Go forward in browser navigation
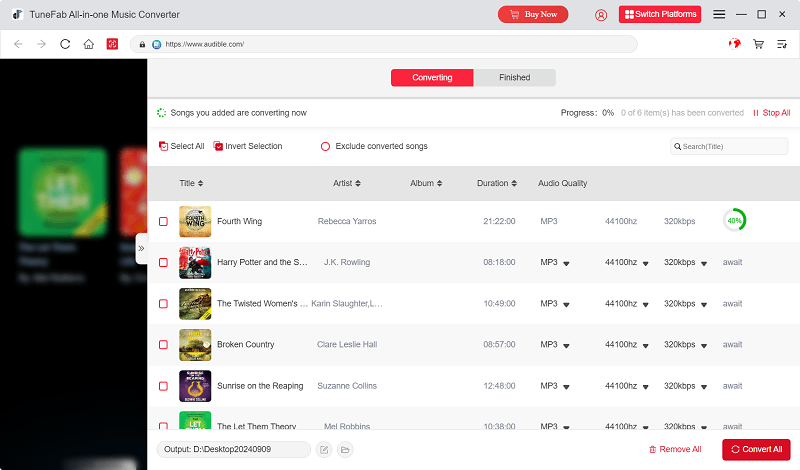Viewport: 800px width, 470px height. 41,44
